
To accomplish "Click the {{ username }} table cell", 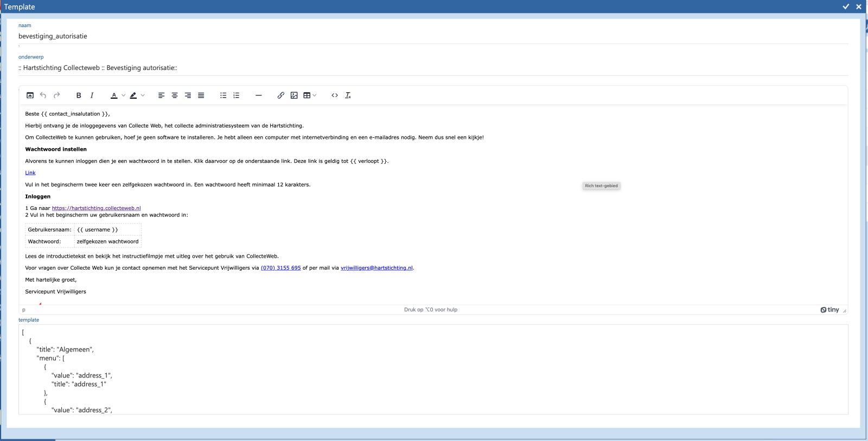I will 107,229.
